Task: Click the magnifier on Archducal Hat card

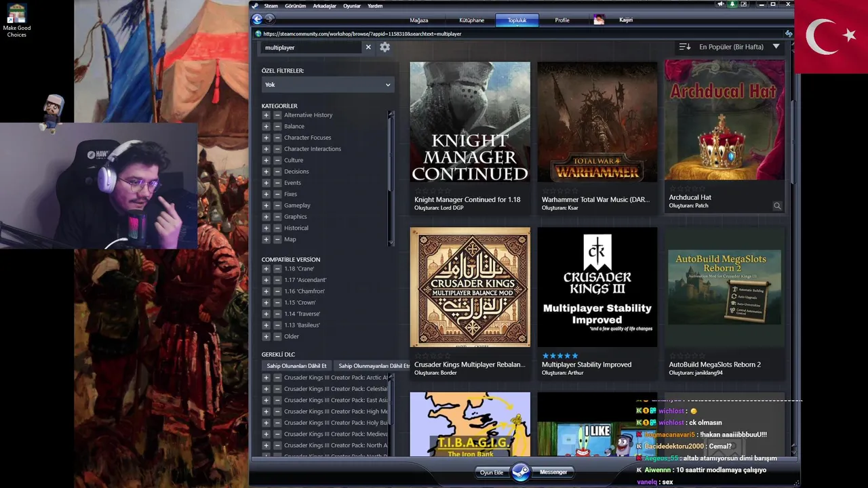Action: [777, 206]
